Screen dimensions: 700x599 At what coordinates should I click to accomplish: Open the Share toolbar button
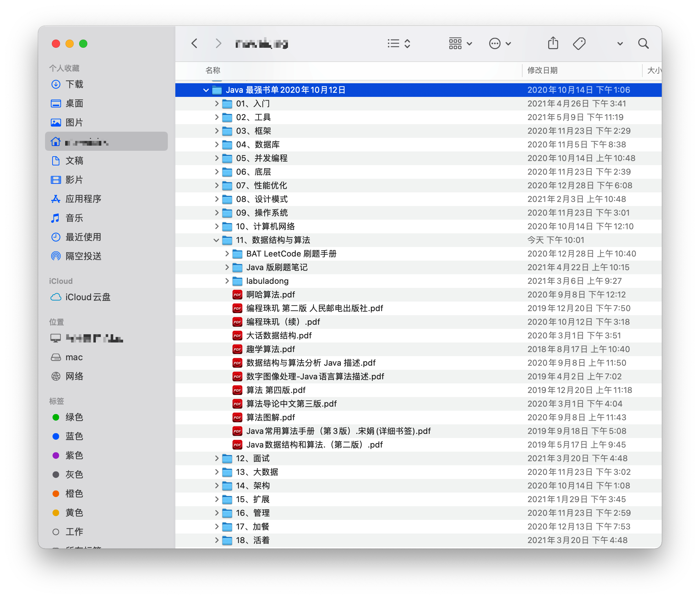click(x=553, y=43)
